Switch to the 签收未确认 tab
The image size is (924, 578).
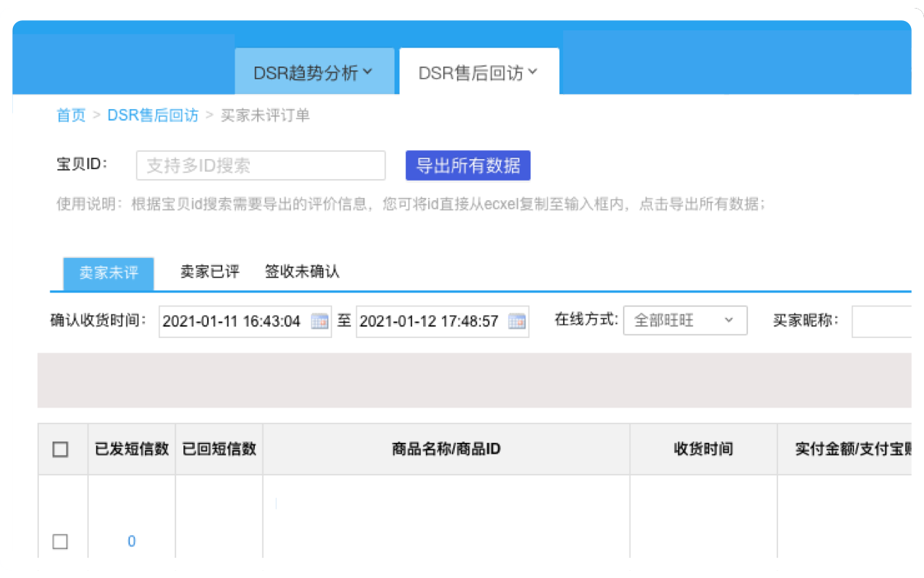[302, 272]
